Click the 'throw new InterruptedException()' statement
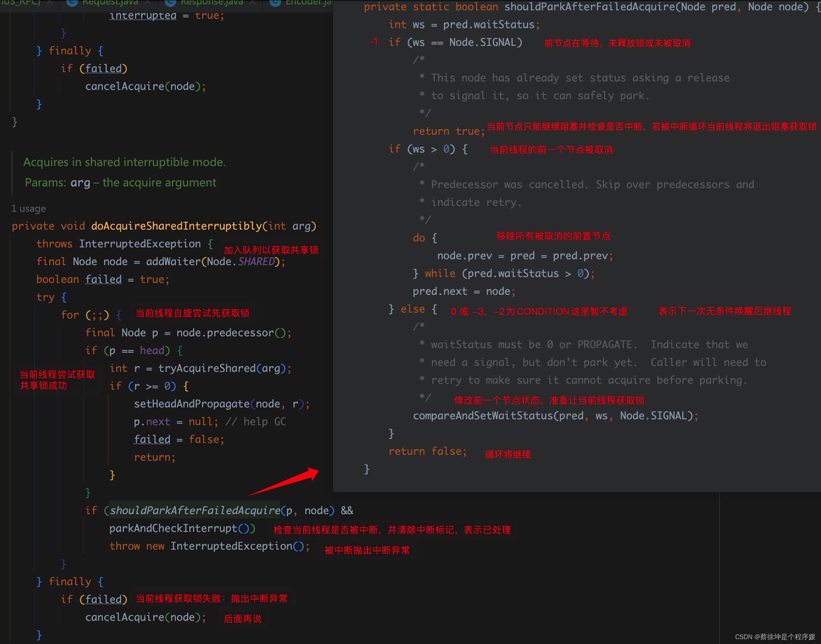This screenshot has height=644, width=821. coord(209,546)
